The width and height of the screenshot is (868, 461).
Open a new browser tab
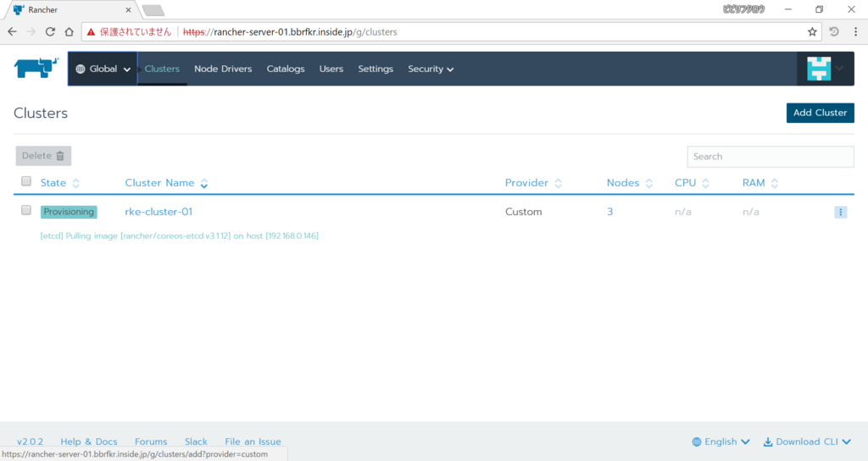153,10
